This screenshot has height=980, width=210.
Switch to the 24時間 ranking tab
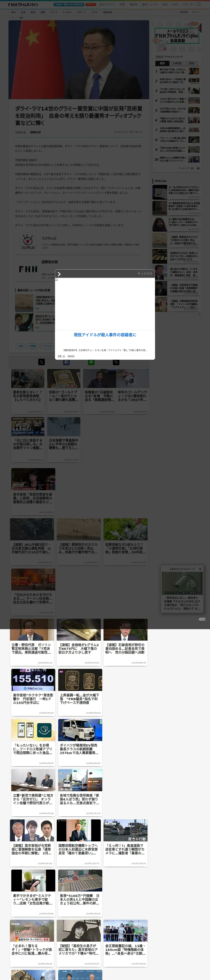coord(177,63)
